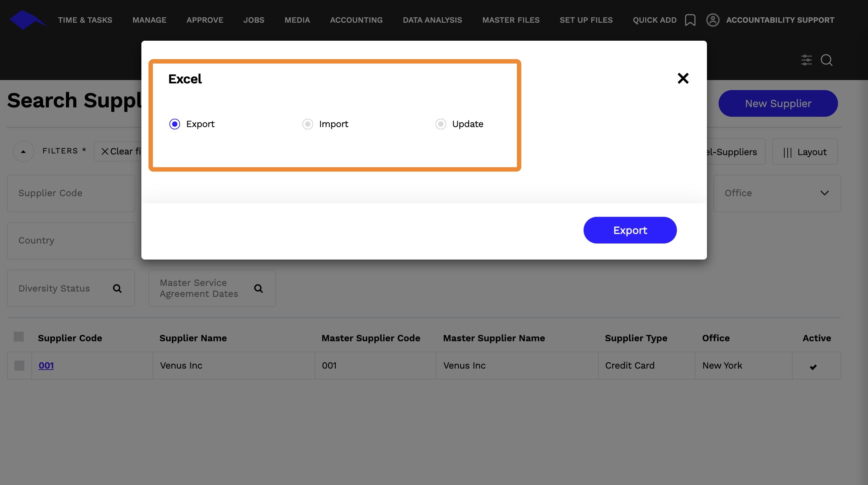Click the Diversity Status filter field
868x485 pixels.
point(71,288)
